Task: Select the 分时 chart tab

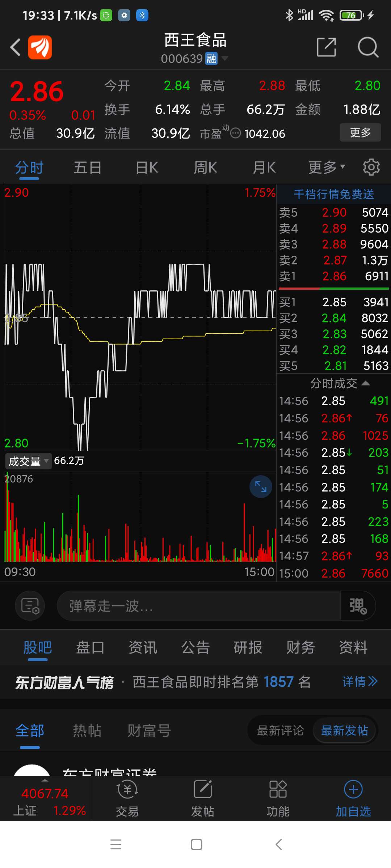Action: coord(29,168)
